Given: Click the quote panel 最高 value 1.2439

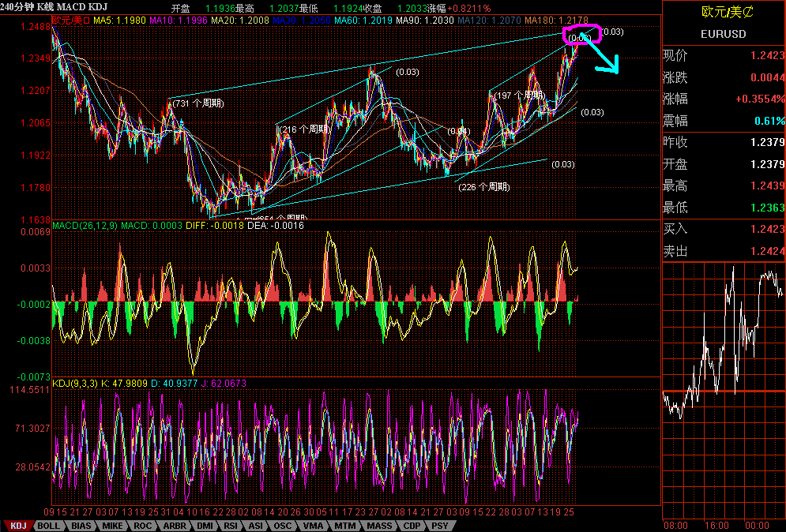Looking at the screenshot, I should click(768, 185).
